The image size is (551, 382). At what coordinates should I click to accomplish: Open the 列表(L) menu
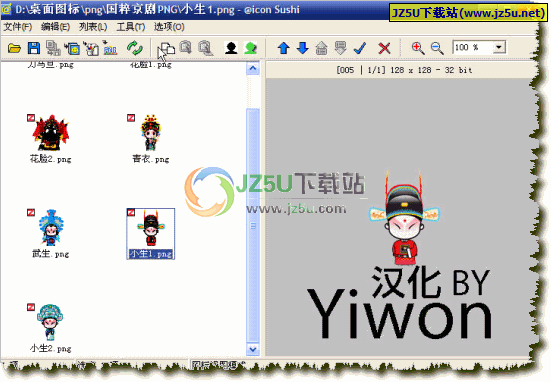93,27
